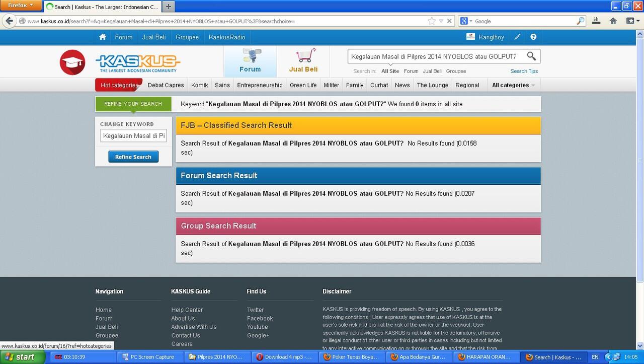This screenshot has width=644, height=364.
Task: Click Change Keyword input field
Action: (x=133, y=135)
